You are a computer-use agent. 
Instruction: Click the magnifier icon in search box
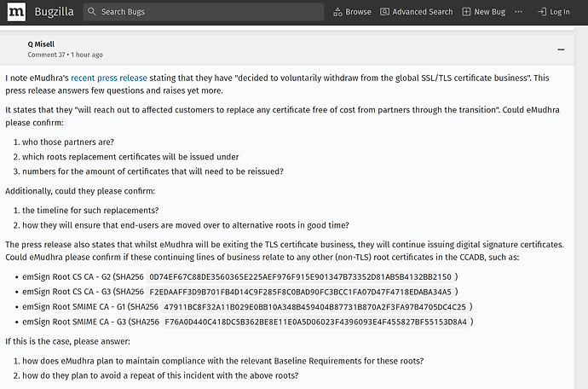(x=92, y=12)
